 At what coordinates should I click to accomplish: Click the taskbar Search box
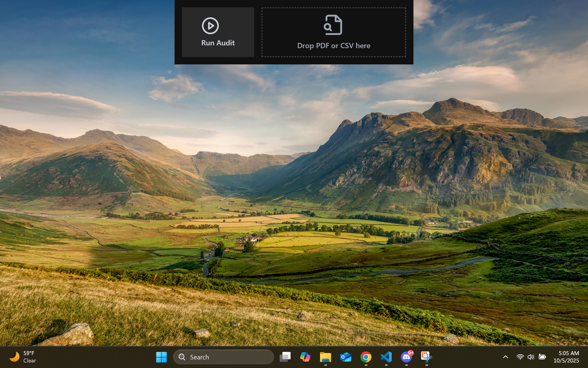(x=224, y=357)
